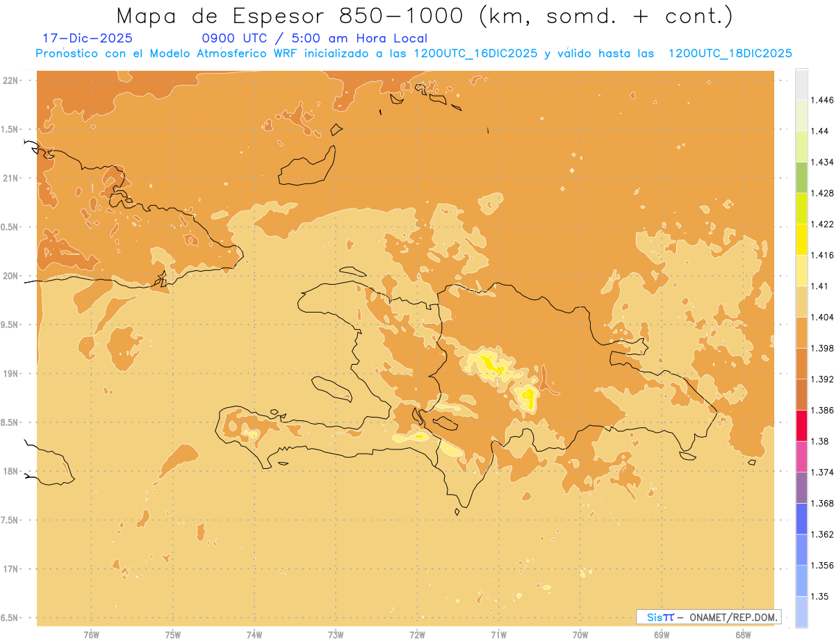Image resolution: width=834 pixels, height=644 pixels.
Task: Click the 'ONAMET/REP.DOM.' credit label
Action: [x=733, y=617]
